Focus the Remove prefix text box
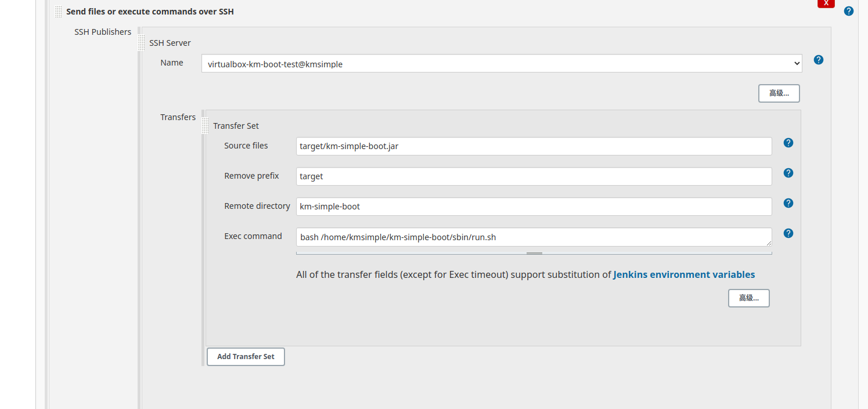Viewport: 868px width, 409px height. pos(534,176)
